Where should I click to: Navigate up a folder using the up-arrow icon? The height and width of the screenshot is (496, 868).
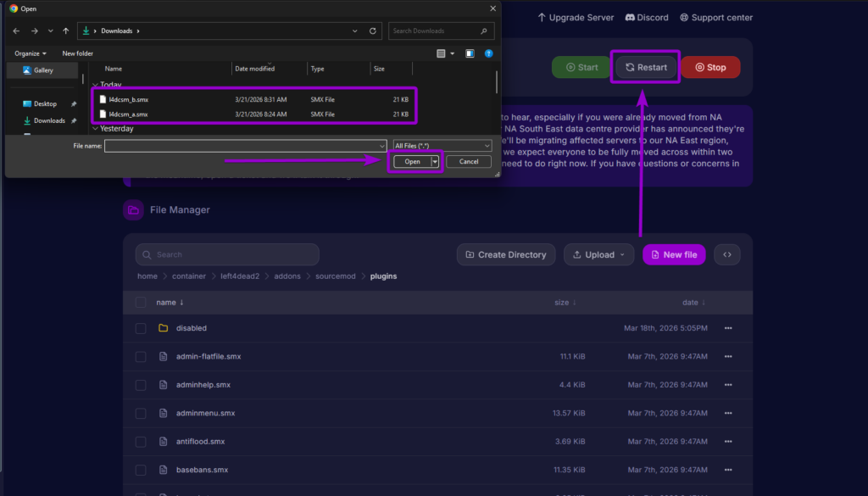click(x=66, y=31)
